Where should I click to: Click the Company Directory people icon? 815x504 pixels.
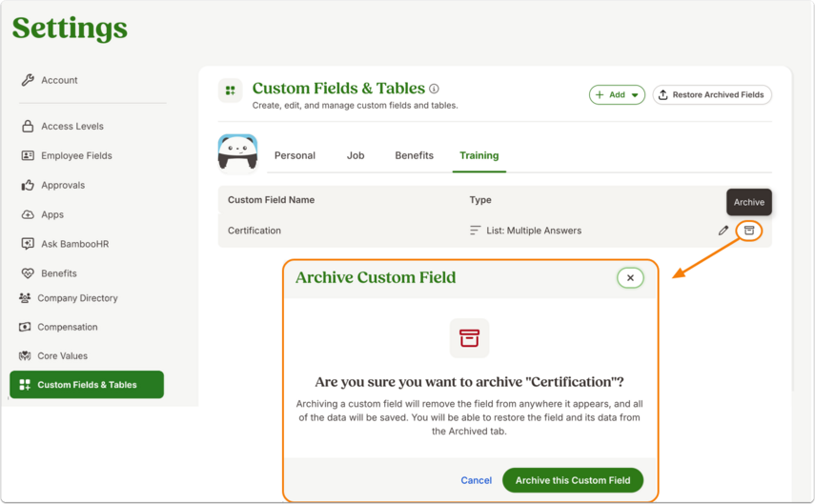(x=25, y=297)
